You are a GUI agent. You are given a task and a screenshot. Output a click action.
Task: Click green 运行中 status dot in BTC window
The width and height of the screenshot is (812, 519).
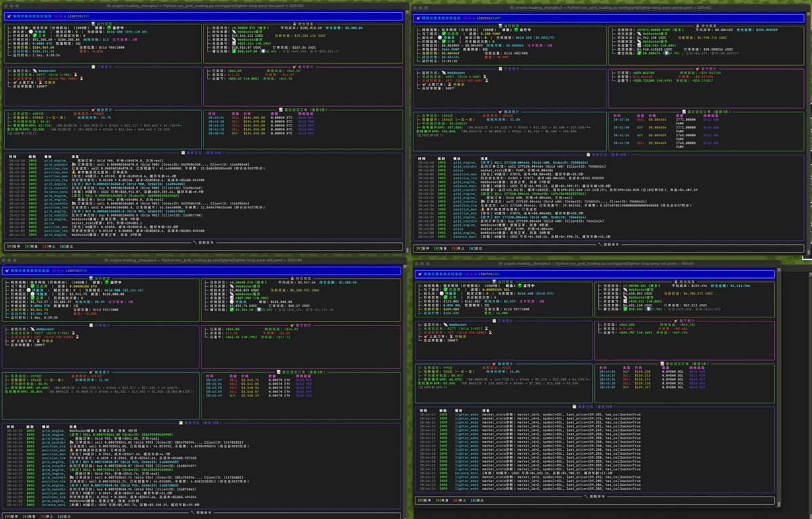(x=110, y=27)
